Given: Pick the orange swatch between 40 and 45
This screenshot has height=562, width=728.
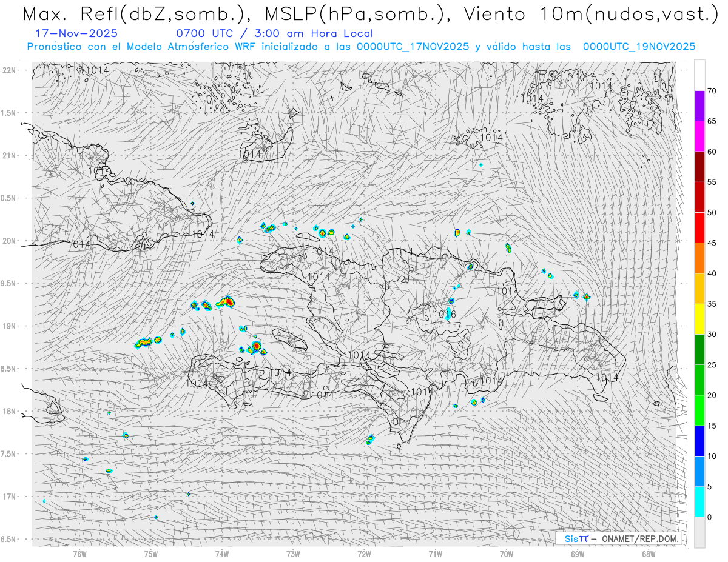Looking at the screenshot, I should pos(699,258).
